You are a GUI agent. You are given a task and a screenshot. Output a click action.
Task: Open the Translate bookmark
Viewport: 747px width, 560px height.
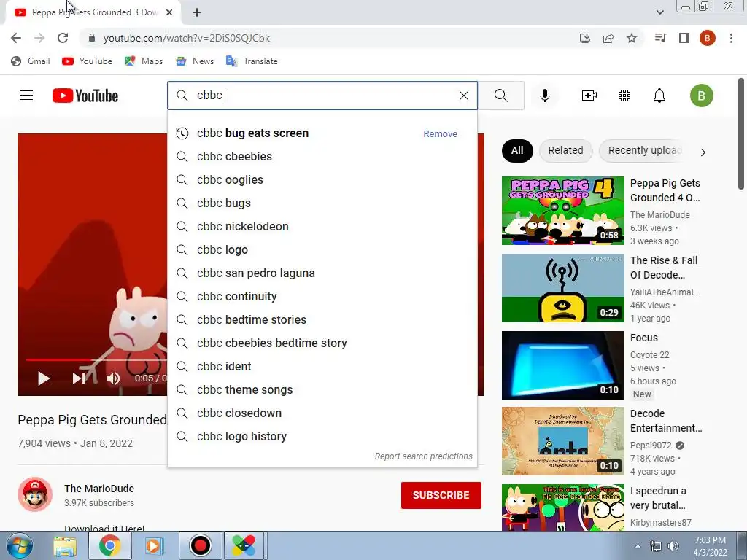point(252,61)
